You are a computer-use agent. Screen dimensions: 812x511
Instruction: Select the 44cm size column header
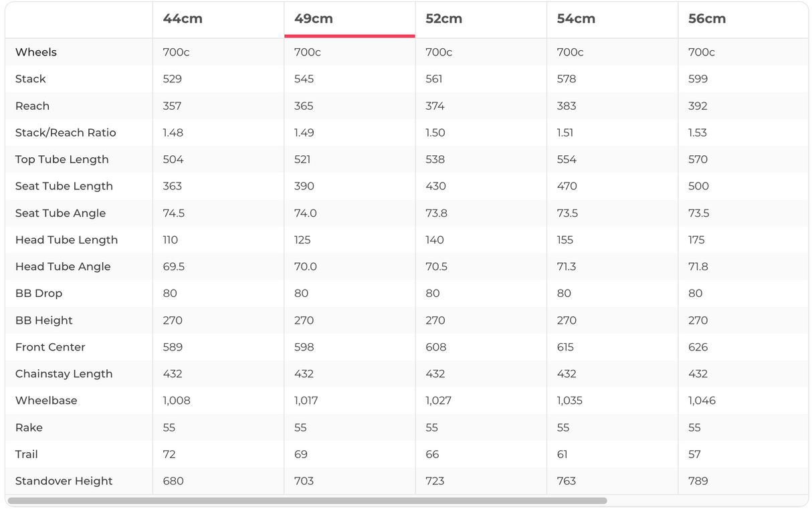183,19
